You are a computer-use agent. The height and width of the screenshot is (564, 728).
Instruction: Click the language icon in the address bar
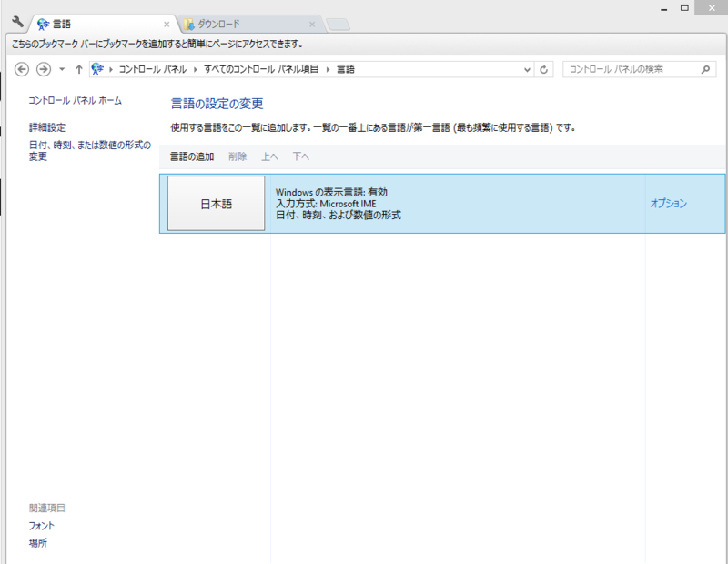(x=97, y=69)
